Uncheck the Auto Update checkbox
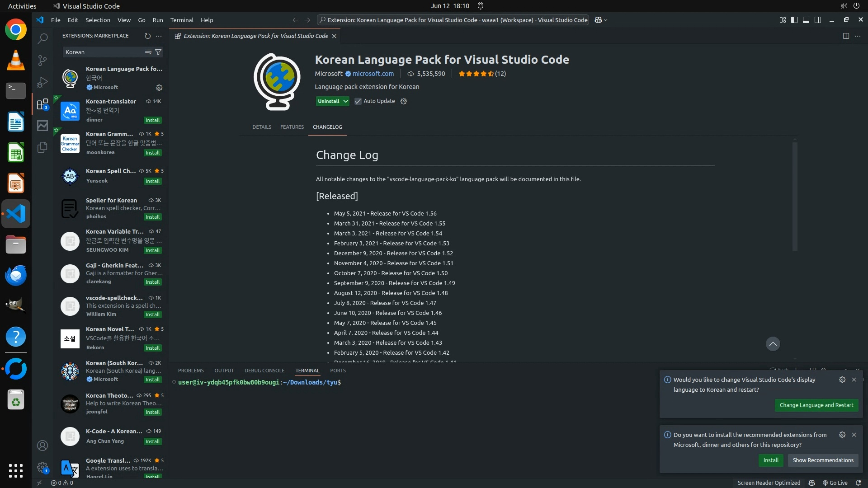This screenshot has height=488, width=868. 358,101
